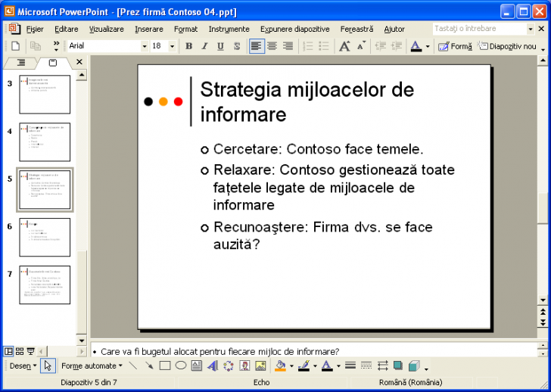Increase indent level

coord(397,46)
